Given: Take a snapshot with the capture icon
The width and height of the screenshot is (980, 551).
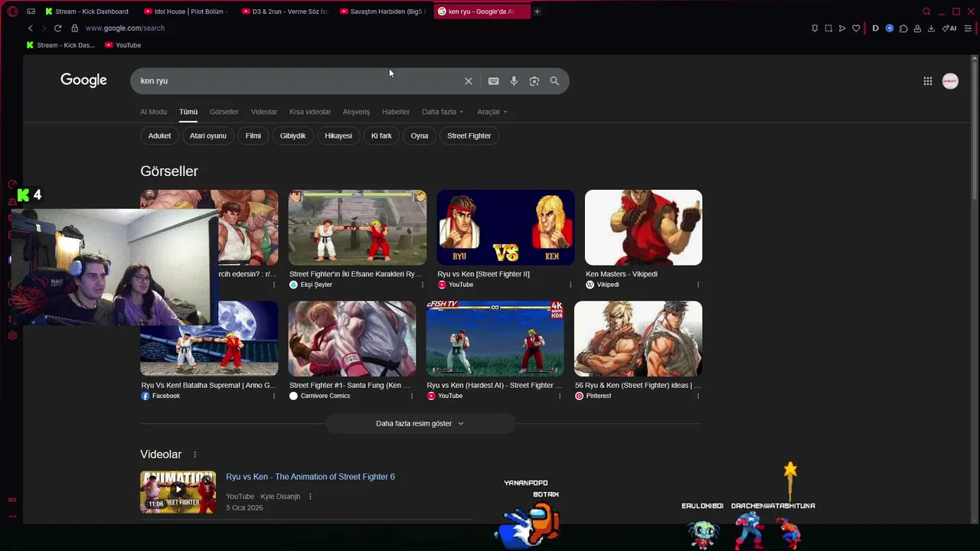Looking at the screenshot, I should point(828,28).
